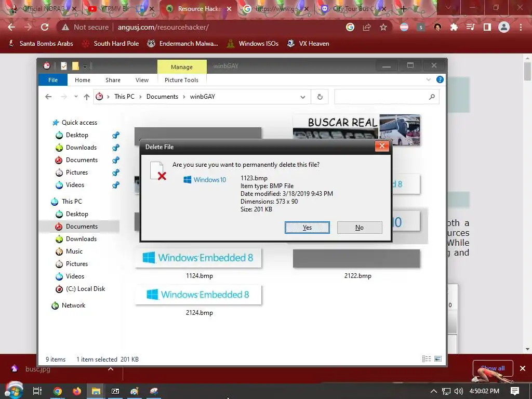532x399 pixels.
Task: Open volume control in system tray
Action: [458, 391]
